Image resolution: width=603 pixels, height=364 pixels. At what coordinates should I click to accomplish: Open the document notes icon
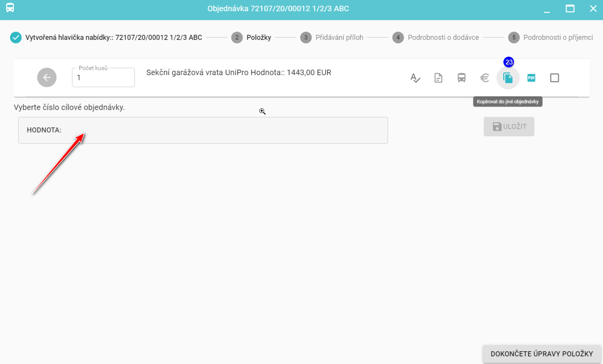[438, 78]
